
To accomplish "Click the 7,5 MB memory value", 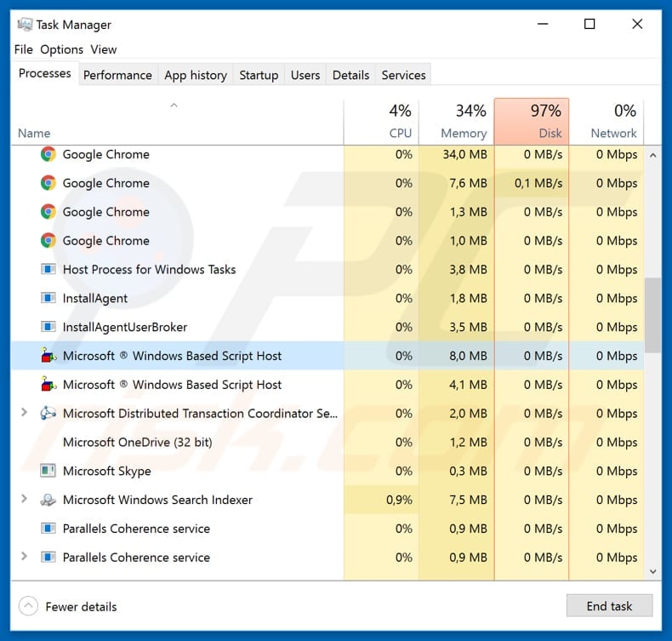I will [x=468, y=500].
